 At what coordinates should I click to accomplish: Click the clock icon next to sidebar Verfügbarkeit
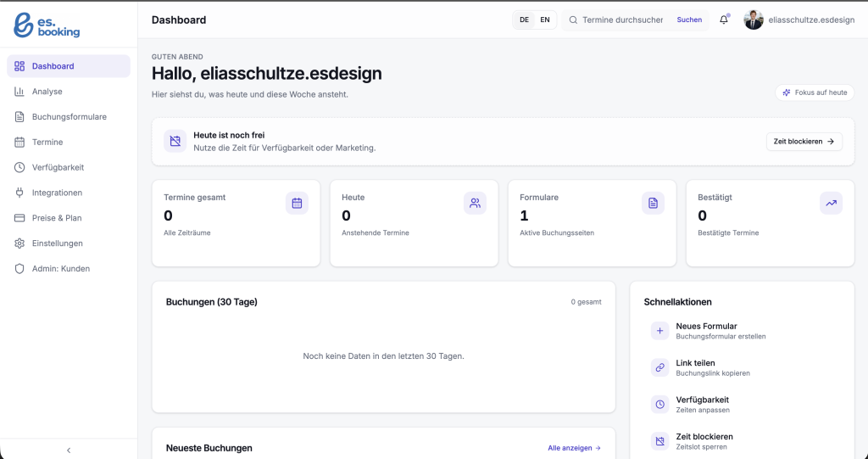pyautogui.click(x=19, y=167)
